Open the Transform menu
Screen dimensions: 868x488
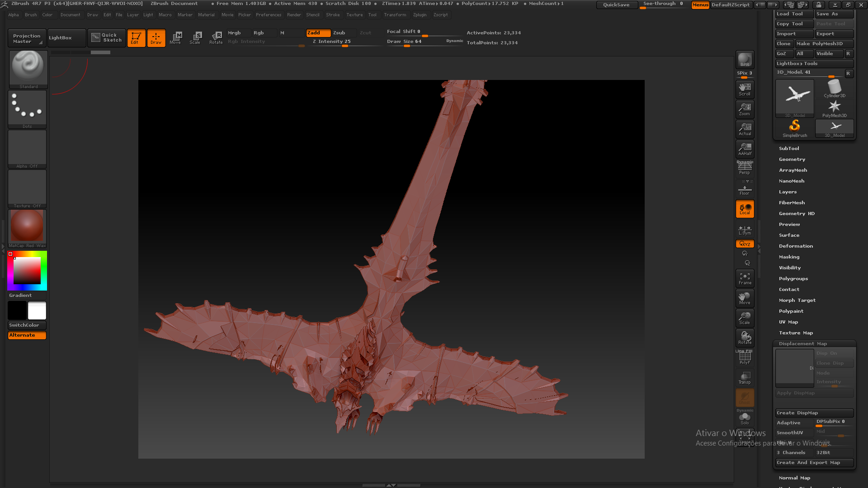coord(395,15)
